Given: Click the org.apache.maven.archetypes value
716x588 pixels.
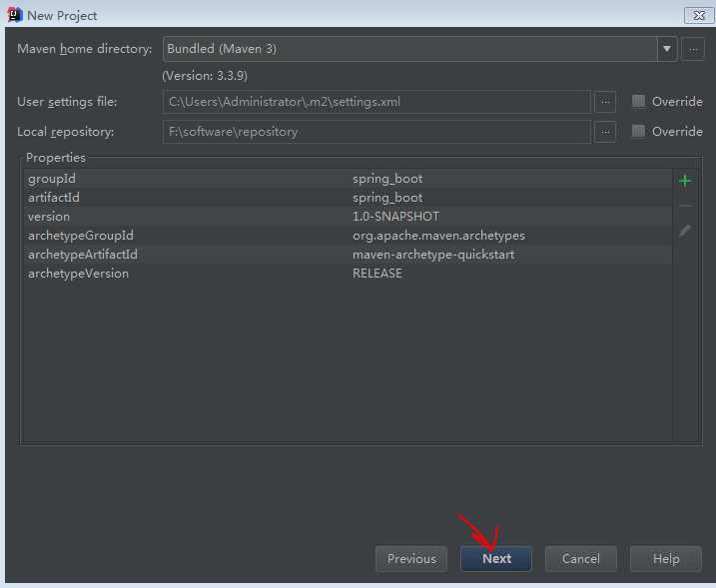Looking at the screenshot, I should (438, 236).
